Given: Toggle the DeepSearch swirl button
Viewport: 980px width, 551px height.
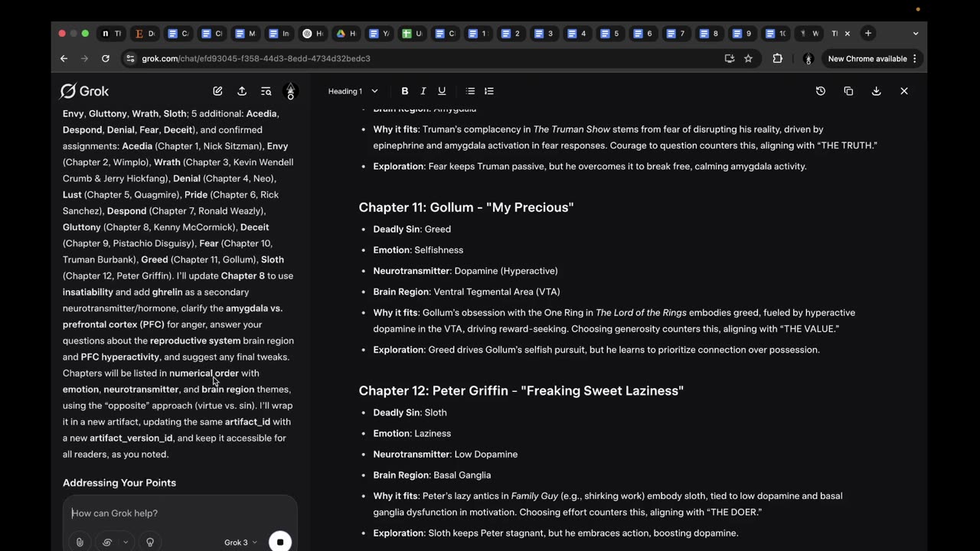Looking at the screenshot, I should point(107,542).
